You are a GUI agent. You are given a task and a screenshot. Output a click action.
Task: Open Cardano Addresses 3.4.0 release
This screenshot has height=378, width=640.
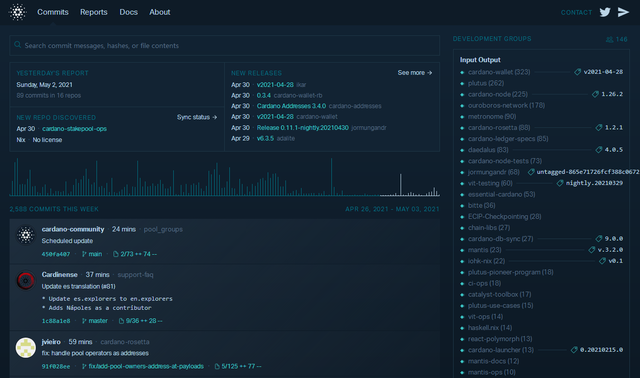click(x=291, y=106)
